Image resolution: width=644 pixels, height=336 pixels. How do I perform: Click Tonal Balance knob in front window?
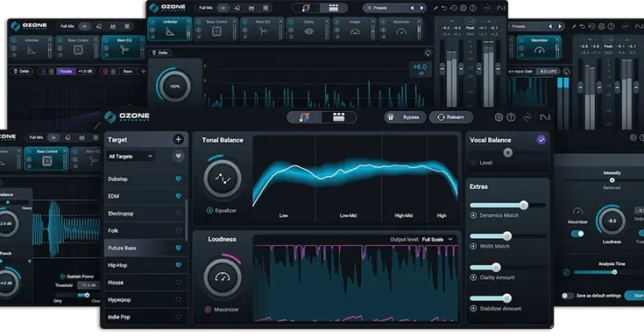(223, 178)
